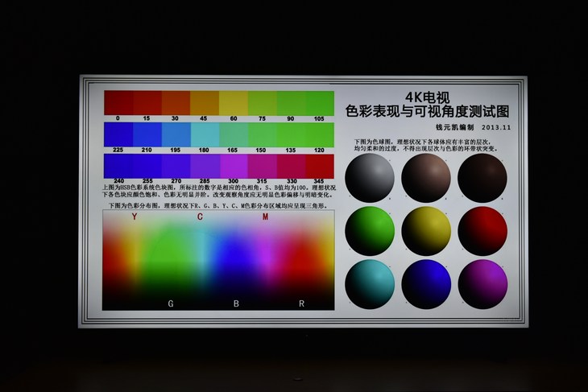The image size is (588, 392).
Task: Click the "色彩表现与可视角度测试图" heading
Action: click(x=427, y=111)
